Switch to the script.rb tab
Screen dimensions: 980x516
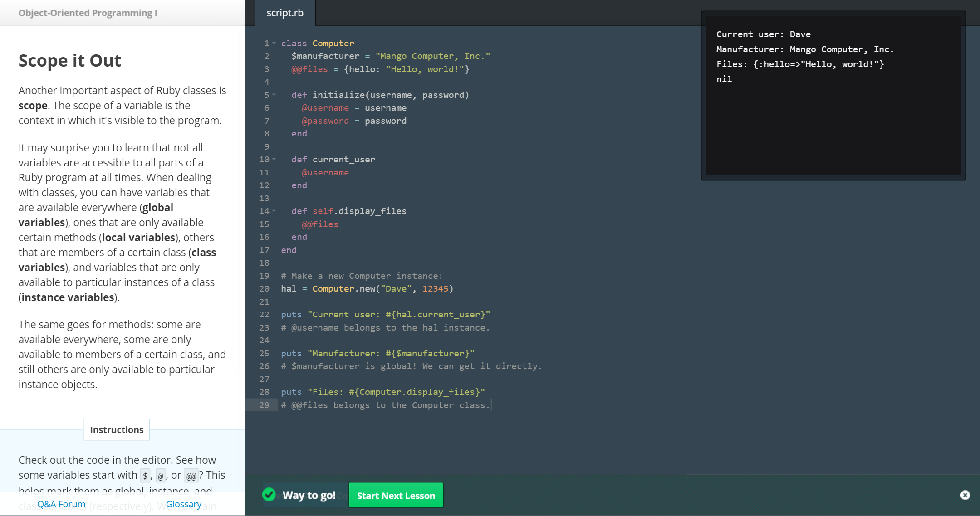click(285, 13)
